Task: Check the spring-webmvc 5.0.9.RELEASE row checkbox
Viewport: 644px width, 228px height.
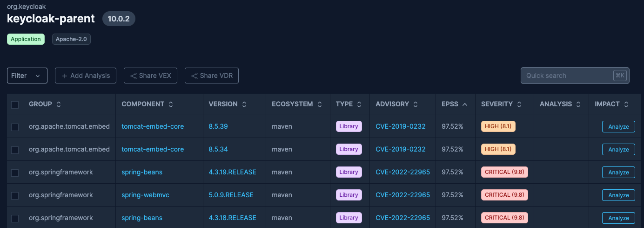Action: coord(15,195)
